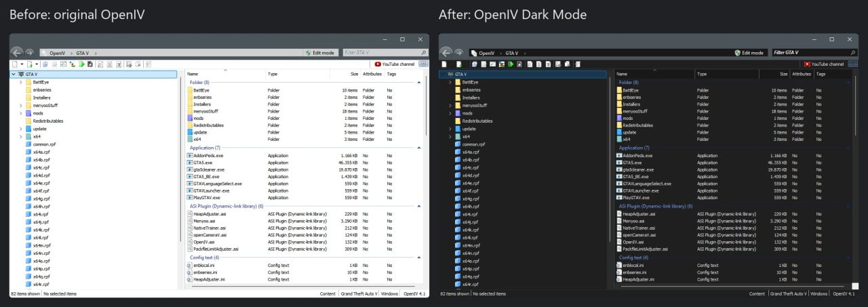Select NativeTrainer.asi in original file list
Image resolution: width=868 pixels, height=307 pixels.
pyautogui.click(x=210, y=228)
